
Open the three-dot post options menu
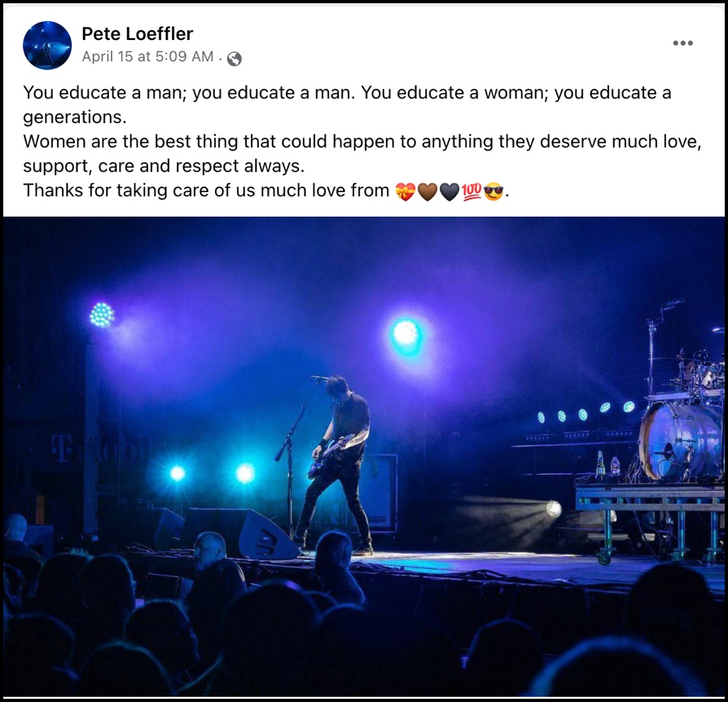coord(683,43)
